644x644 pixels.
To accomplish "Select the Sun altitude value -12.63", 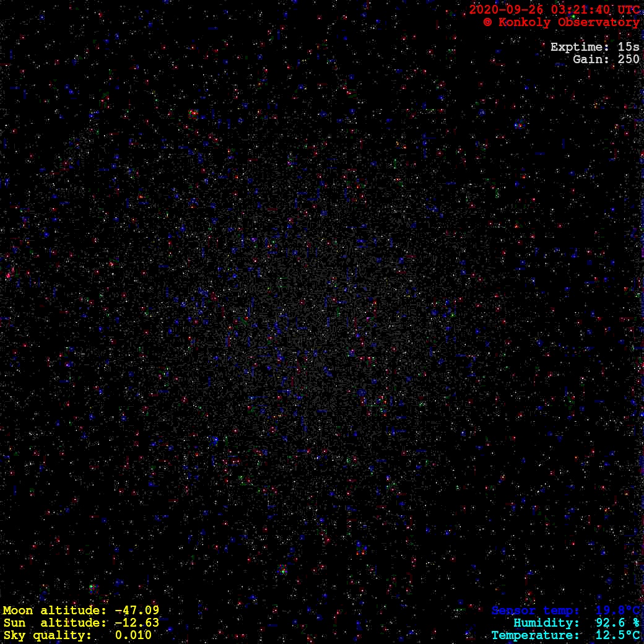I will point(137,623).
